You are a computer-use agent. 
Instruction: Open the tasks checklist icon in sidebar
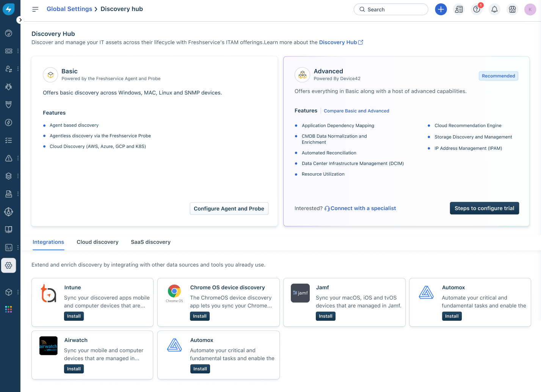pyautogui.click(x=9, y=140)
